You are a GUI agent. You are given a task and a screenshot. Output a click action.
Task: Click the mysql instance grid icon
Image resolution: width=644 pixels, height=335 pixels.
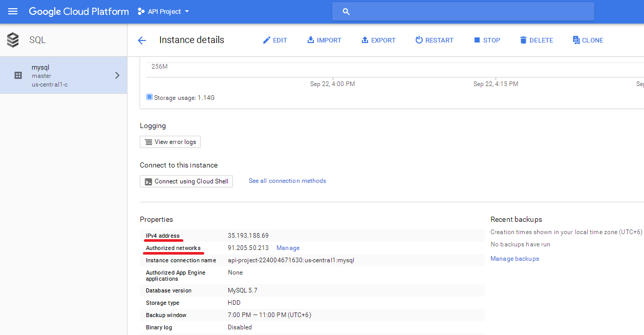[x=18, y=75]
